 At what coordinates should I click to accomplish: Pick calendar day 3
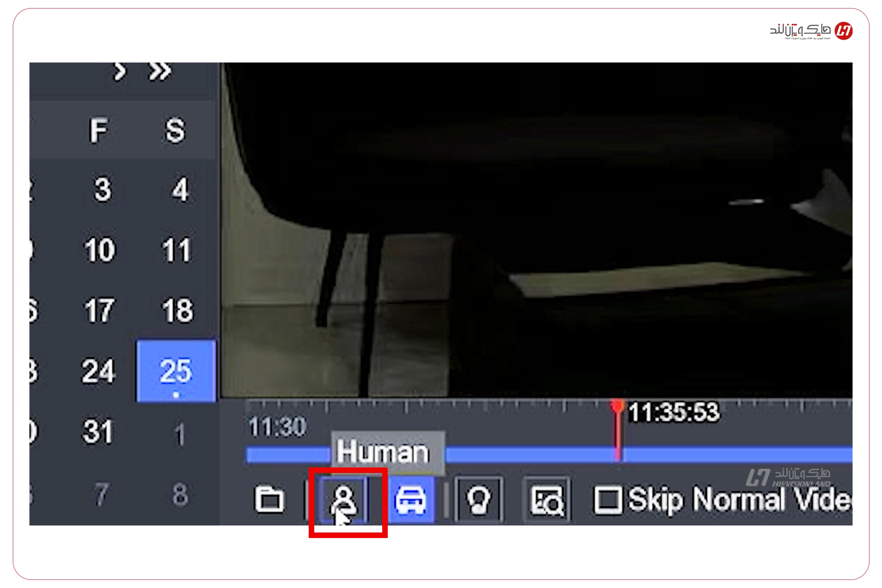(x=103, y=189)
